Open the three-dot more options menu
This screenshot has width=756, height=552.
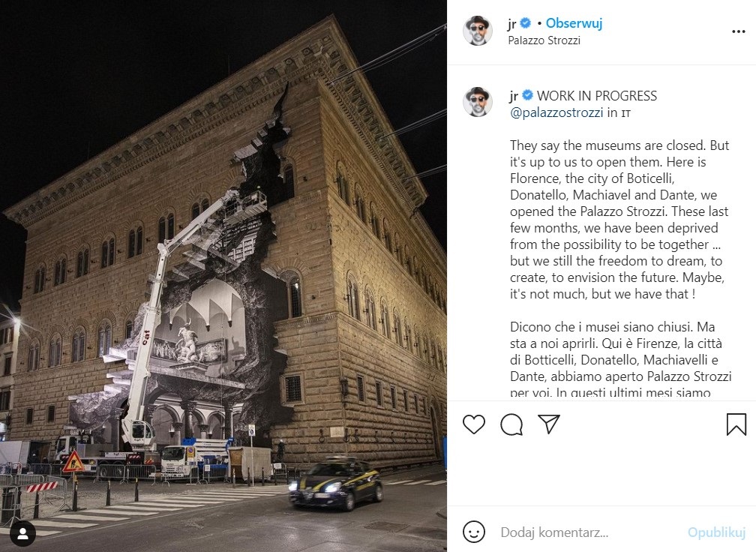pos(738,31)
